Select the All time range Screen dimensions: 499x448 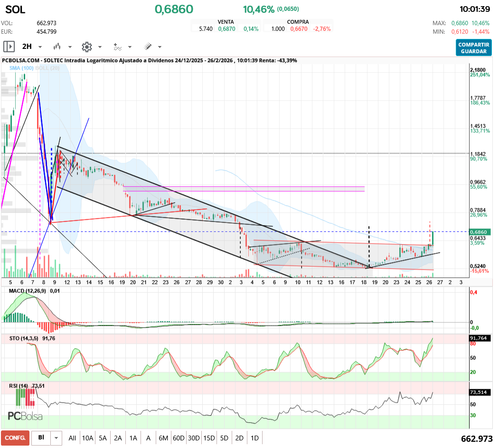click(x=72, y=438)
